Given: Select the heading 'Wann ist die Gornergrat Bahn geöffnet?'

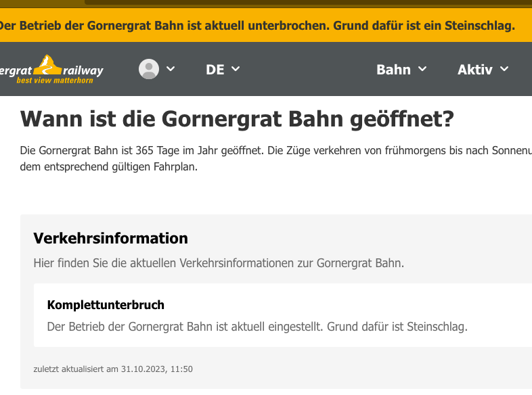Looking at the screenshot, I should tap(237, 119).
